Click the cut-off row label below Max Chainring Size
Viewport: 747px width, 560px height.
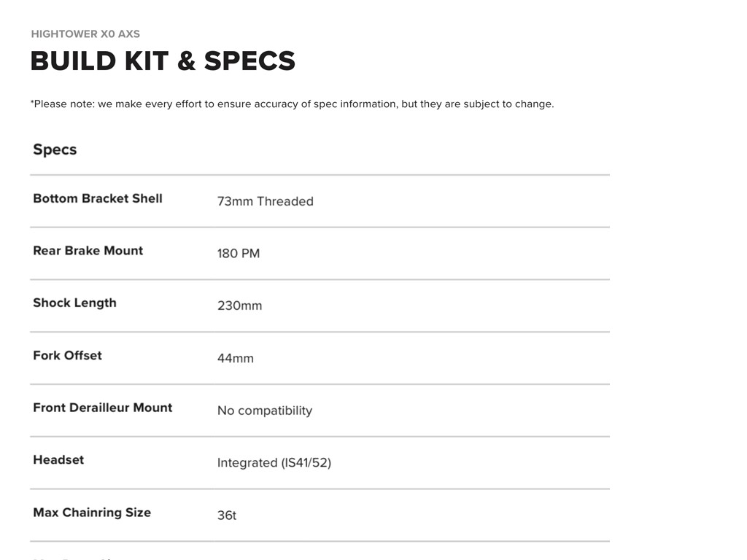pyautogui.click(x=73, y=558)
